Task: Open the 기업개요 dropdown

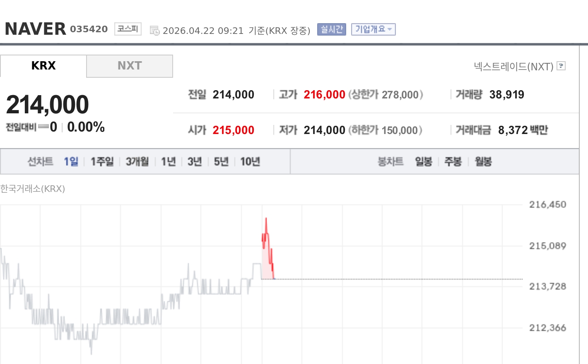Action: pos(373,29)
